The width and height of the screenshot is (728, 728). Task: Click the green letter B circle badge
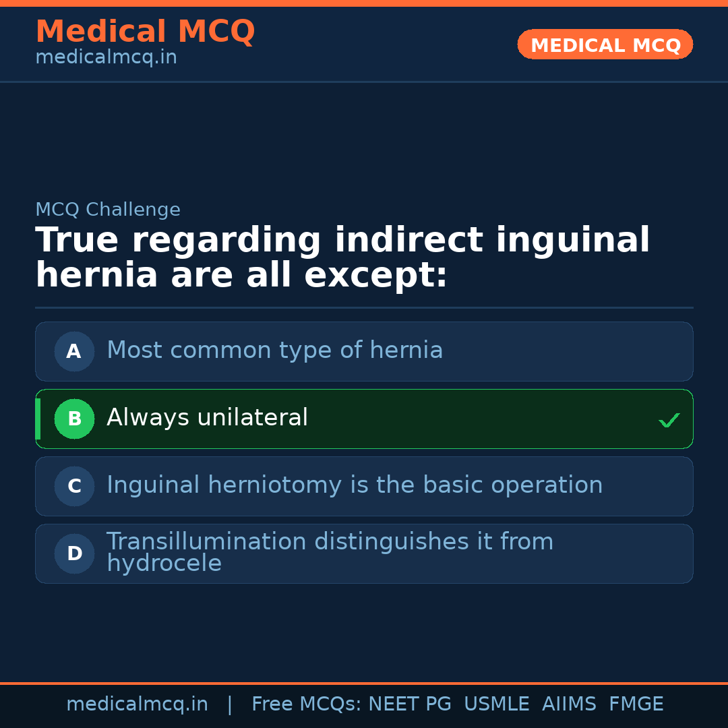point(74,419)
